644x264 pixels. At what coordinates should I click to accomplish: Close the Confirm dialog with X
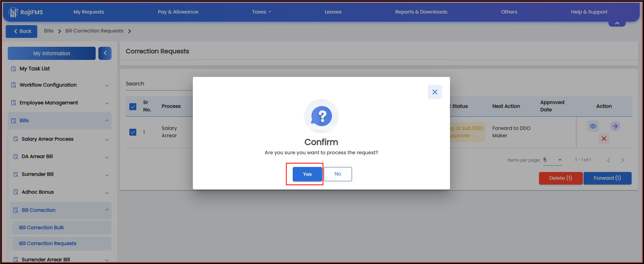(x=435, y=92)
